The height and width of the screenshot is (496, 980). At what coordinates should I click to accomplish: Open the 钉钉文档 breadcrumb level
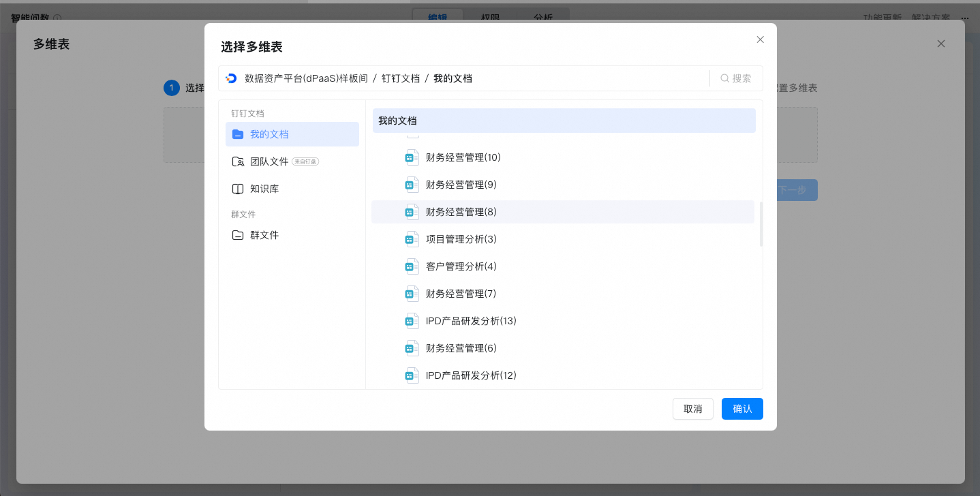click(x=401, y=78)
